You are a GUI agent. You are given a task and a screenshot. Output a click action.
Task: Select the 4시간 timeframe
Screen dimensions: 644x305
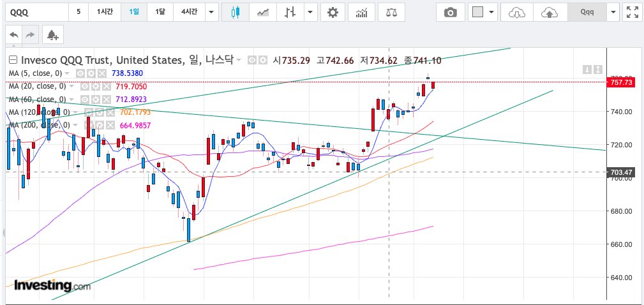[x=189, y=12]
